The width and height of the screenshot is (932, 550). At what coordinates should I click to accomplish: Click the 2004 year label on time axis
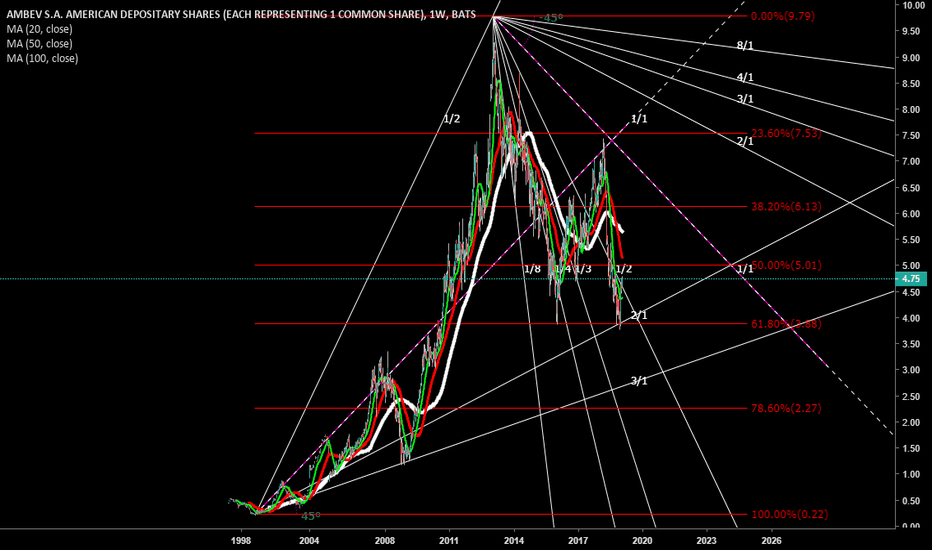[x=309, y=540]
